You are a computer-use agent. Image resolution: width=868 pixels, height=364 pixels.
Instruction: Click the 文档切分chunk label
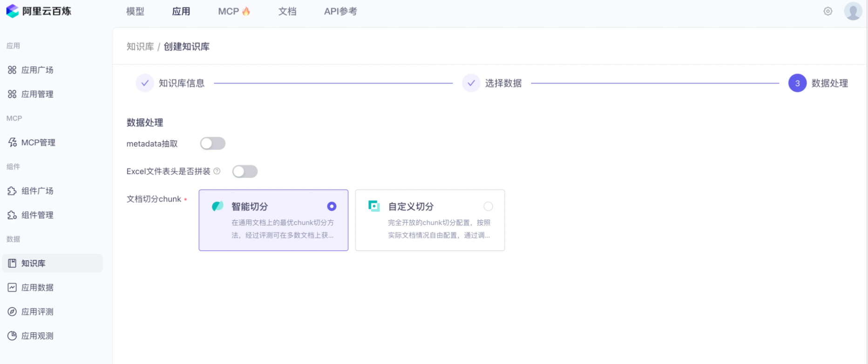154,199
